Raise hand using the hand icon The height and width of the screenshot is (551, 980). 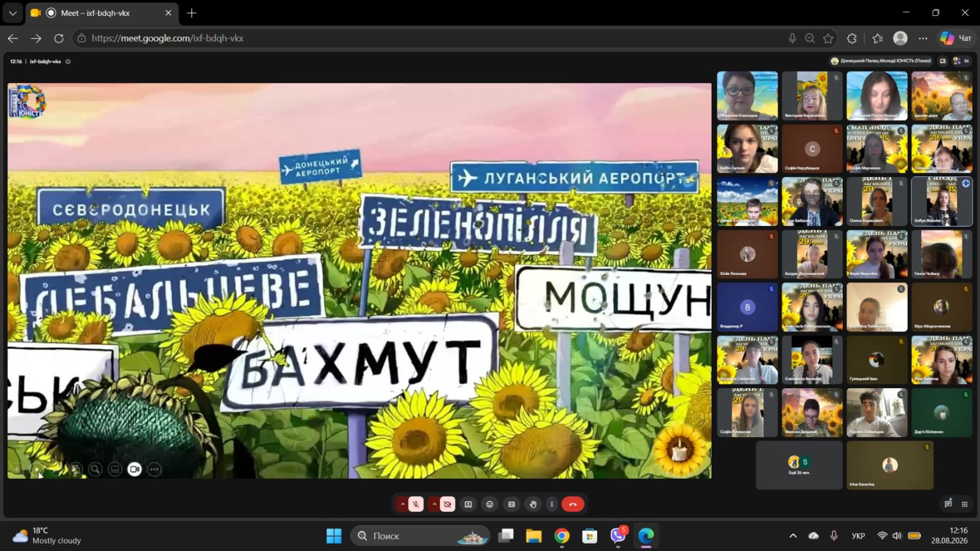click(533, 504)
